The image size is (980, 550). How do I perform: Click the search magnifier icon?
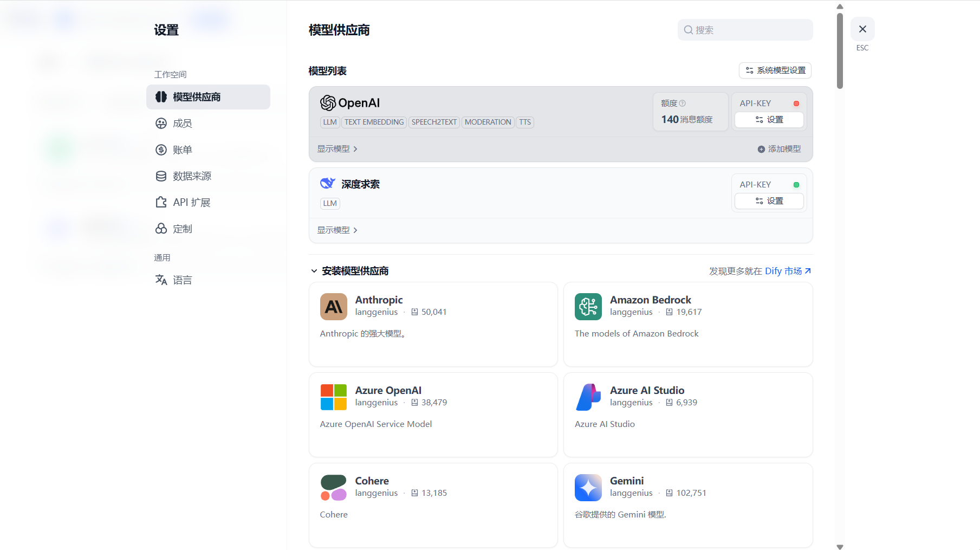coord(688,30)
